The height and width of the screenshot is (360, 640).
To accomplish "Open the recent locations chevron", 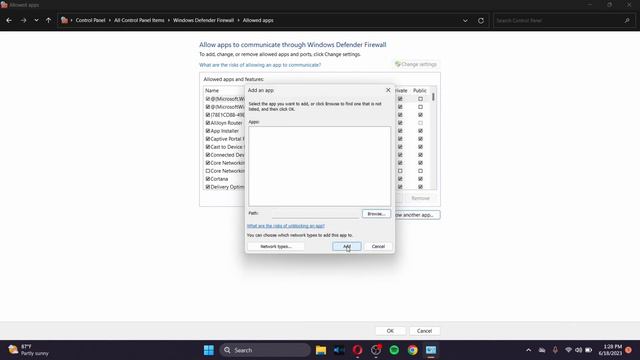I will [x=36, y=20].
